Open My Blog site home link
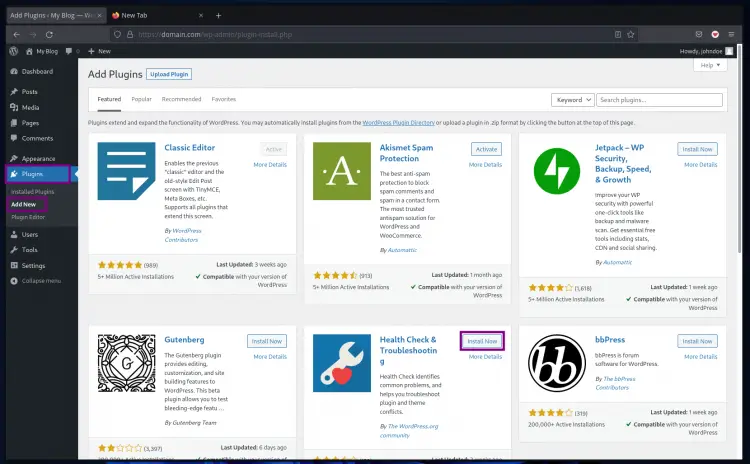Image resolution: width=750 pixels, height=464 pixels. [42, 51]
